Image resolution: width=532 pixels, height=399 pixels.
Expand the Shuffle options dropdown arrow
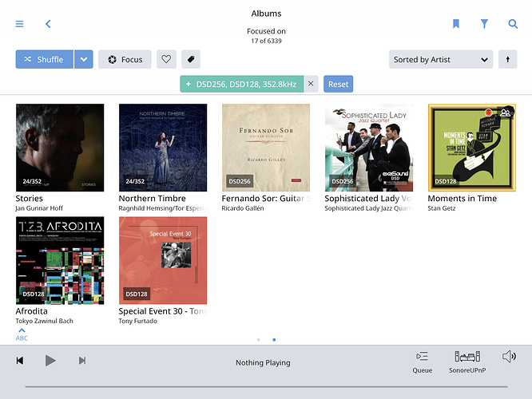point(84,59)
